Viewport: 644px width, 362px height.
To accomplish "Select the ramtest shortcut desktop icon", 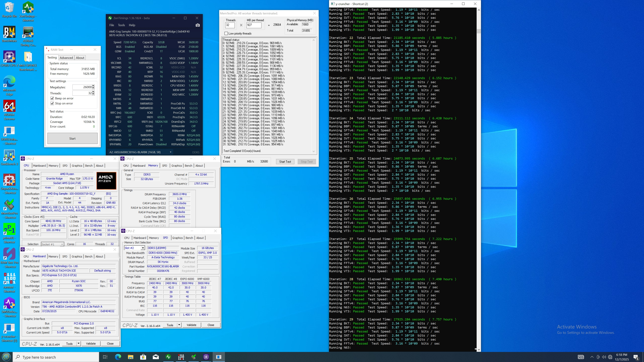I will 9,283.
